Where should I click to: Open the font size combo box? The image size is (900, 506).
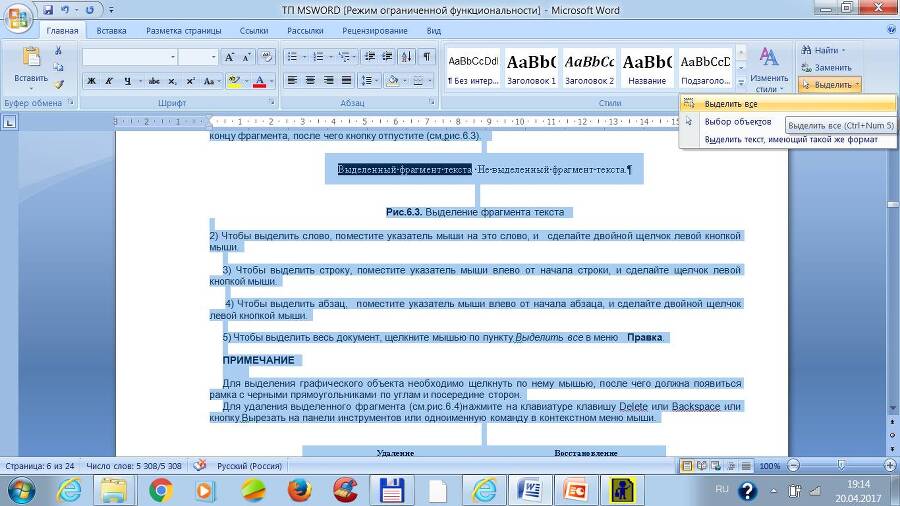198,57
